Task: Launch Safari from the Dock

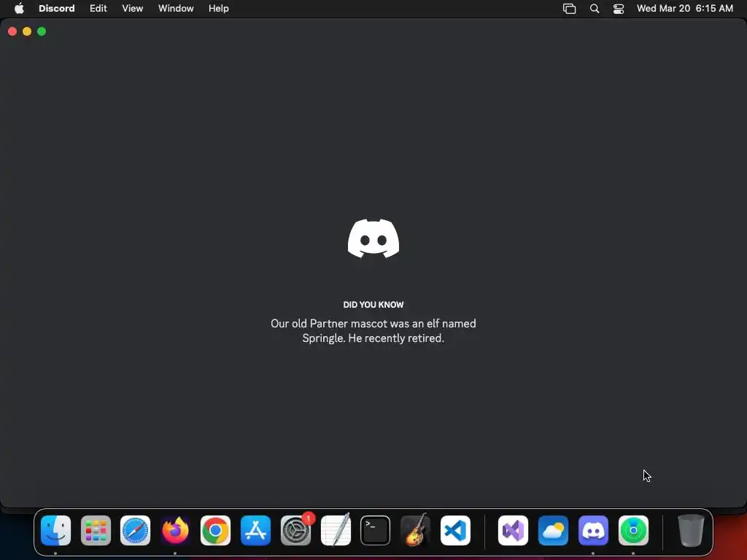Action: click(135, 531)
